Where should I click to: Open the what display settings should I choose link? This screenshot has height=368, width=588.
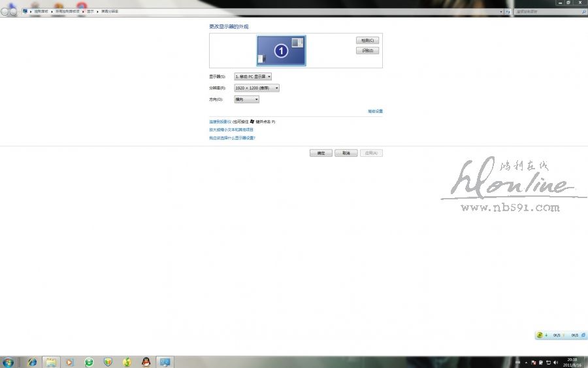tap(232, 138)
